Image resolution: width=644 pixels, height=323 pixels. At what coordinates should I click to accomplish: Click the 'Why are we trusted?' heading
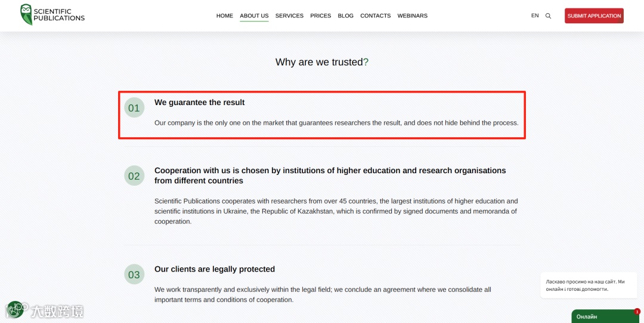point(322,62)
